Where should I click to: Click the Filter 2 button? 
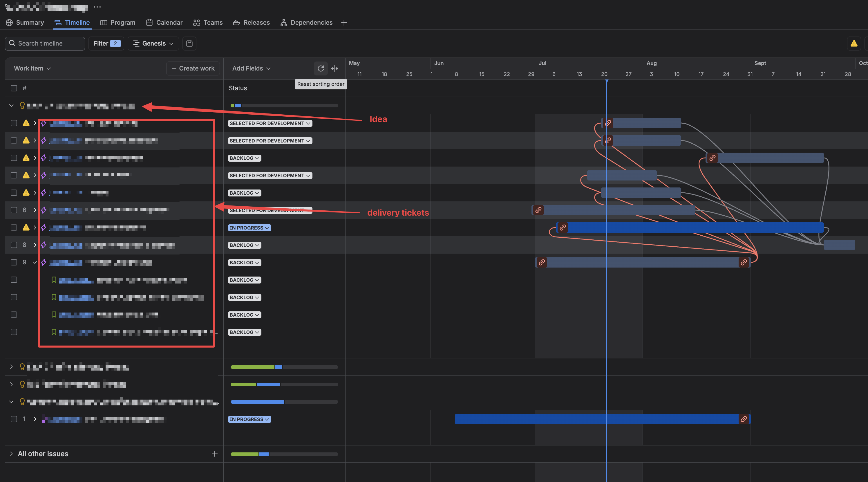(x=106, y=44)
